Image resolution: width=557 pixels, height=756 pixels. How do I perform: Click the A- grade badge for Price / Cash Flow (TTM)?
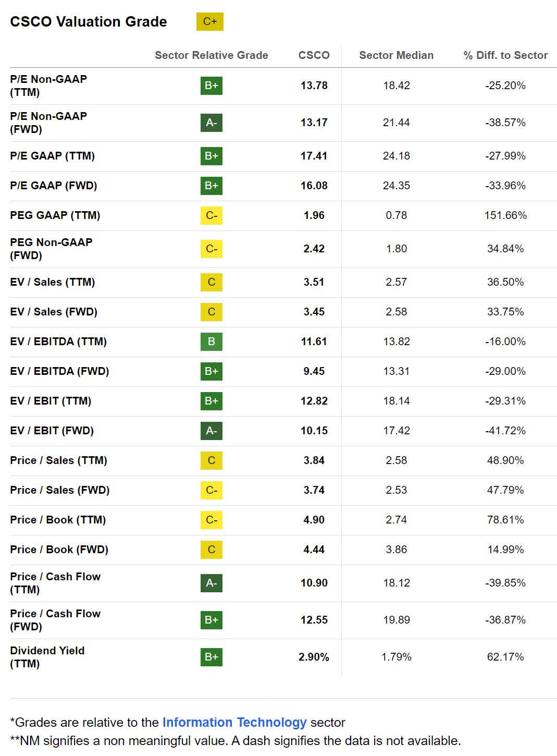tap(211, 583)
